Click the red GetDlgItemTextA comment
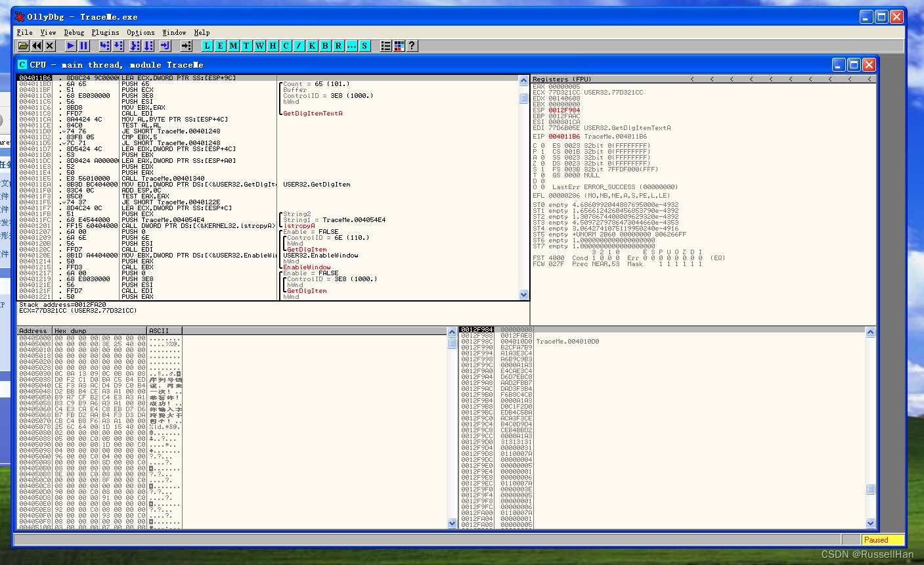924x565 pixels. [313, 114]
